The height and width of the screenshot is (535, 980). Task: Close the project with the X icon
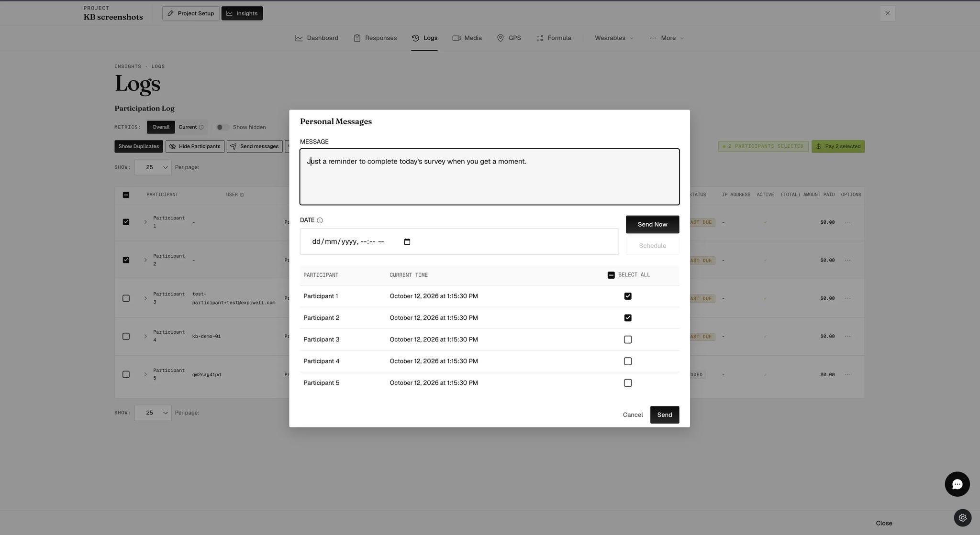(888, 13)
